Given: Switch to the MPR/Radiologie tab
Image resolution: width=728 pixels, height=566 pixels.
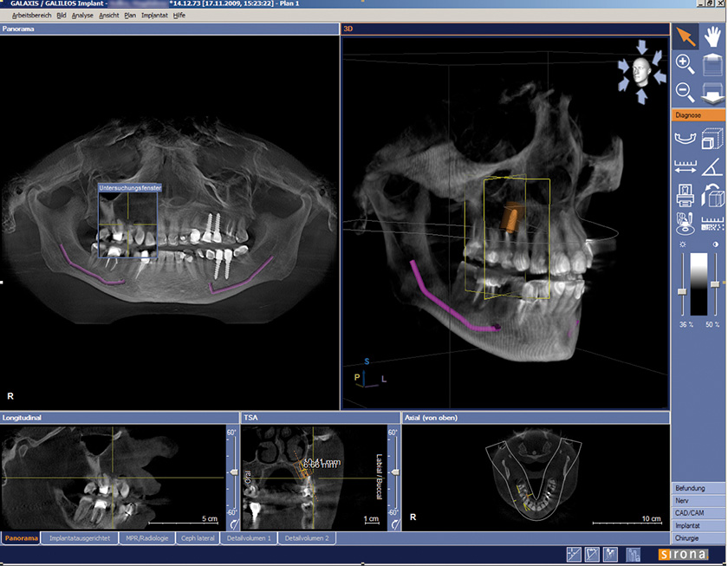Looking at the screenshot, I should click(x=146, y=538).
